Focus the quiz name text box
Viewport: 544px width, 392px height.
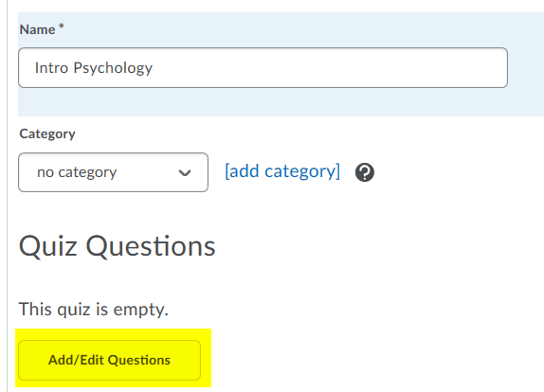point(263,67)
